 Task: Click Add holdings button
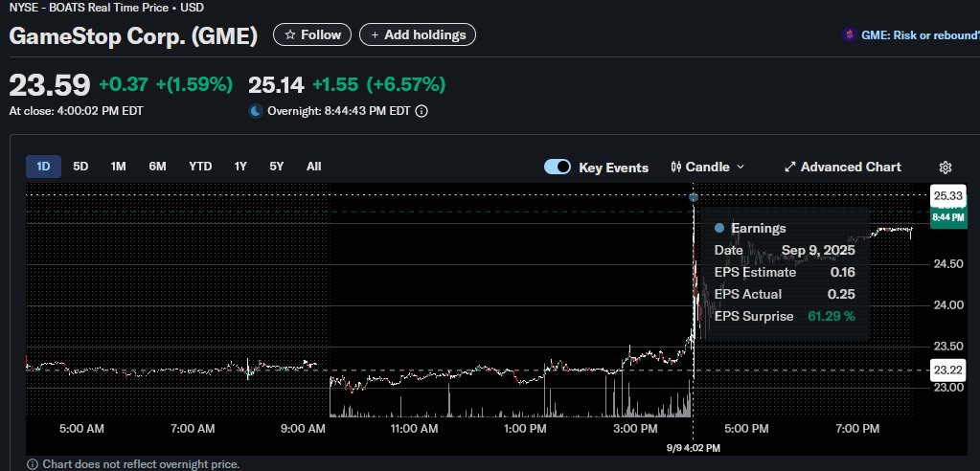(418, 35)
